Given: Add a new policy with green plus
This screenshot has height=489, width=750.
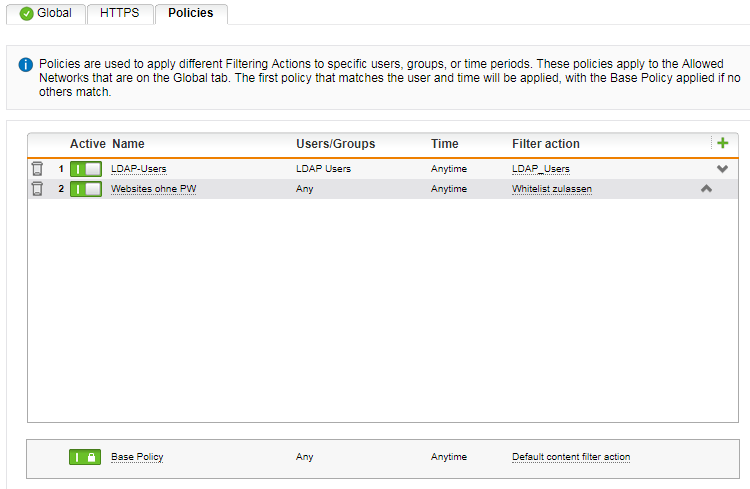Looking at the screenshot, I should coord(723,143).
